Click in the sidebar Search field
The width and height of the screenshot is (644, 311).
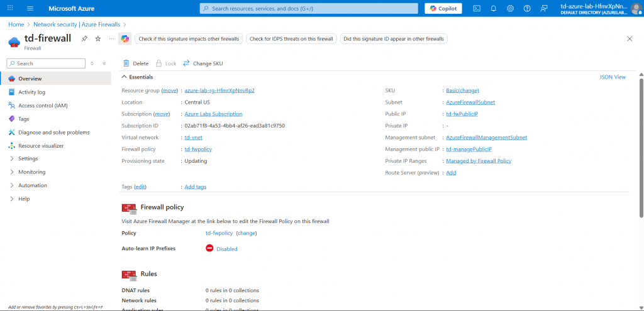[46, 63]
